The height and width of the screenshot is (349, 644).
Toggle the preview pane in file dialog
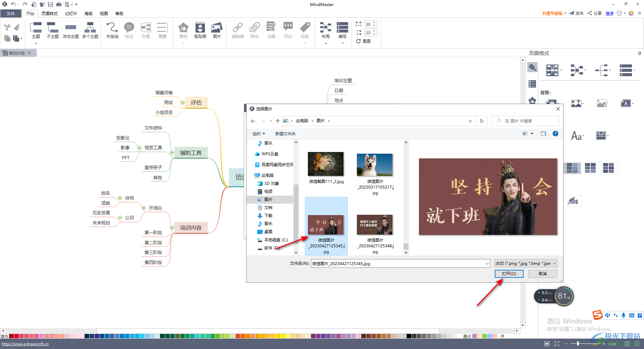[x=543, y=134]
